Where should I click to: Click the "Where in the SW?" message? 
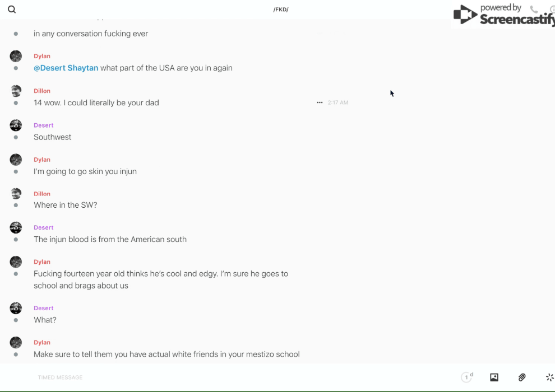66,205
